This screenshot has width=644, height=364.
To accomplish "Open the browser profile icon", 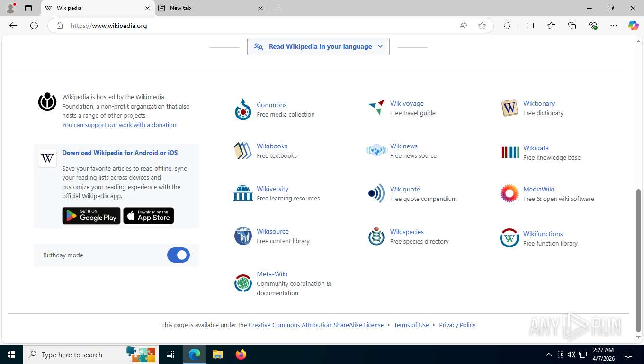I will pos(10,8).
